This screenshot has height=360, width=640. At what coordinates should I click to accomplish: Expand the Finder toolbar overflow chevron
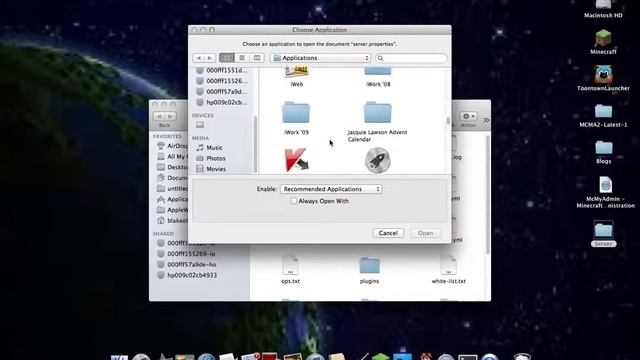(x=486, y=120)
